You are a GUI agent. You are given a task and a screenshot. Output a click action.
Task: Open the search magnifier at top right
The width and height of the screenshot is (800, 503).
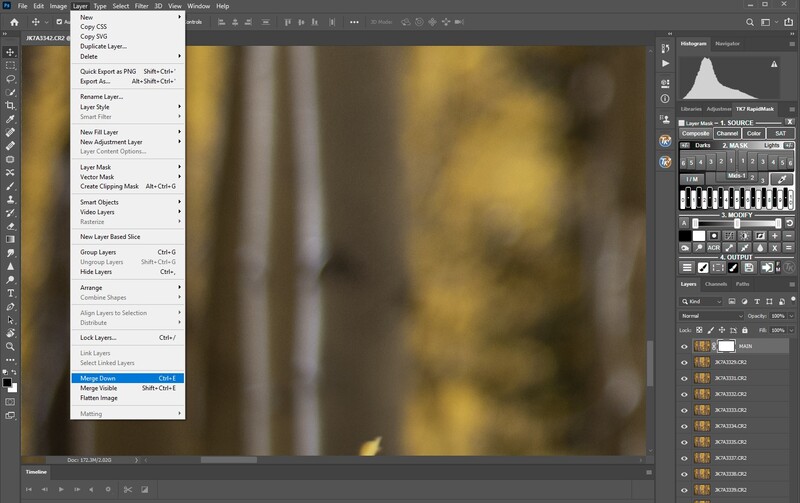click(749, 22)
